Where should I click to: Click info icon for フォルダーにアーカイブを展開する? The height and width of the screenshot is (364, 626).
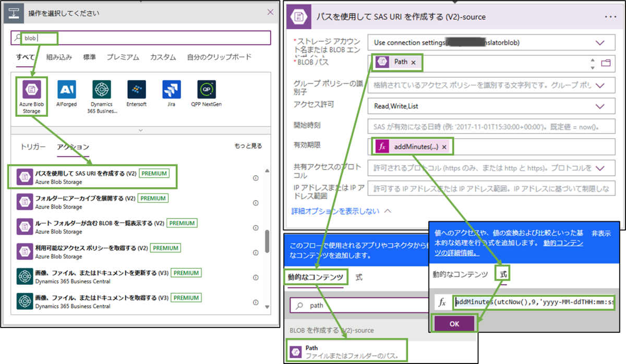[x=256, y=203]
